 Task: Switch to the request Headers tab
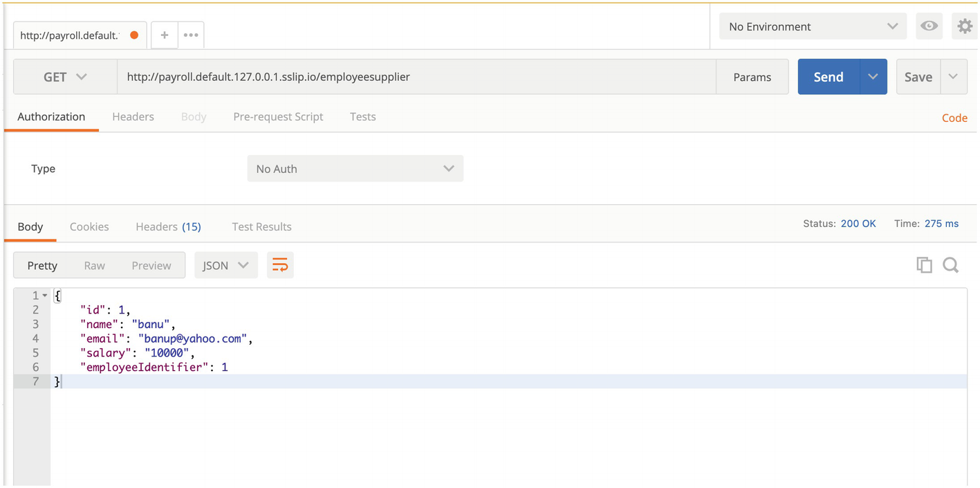click(x=133, y=116)
